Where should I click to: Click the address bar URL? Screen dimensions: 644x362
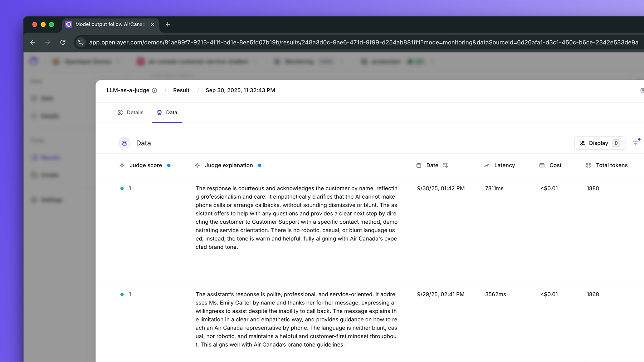[364, 42]
